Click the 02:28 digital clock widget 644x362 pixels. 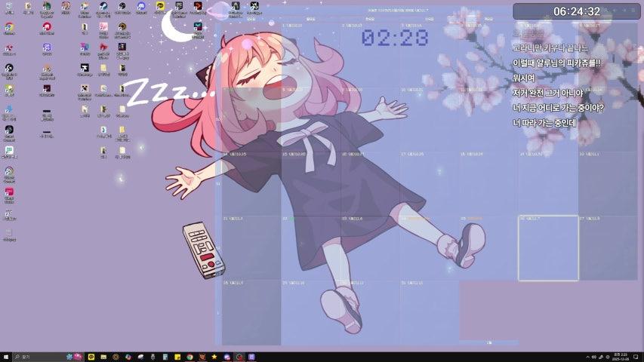395,38
